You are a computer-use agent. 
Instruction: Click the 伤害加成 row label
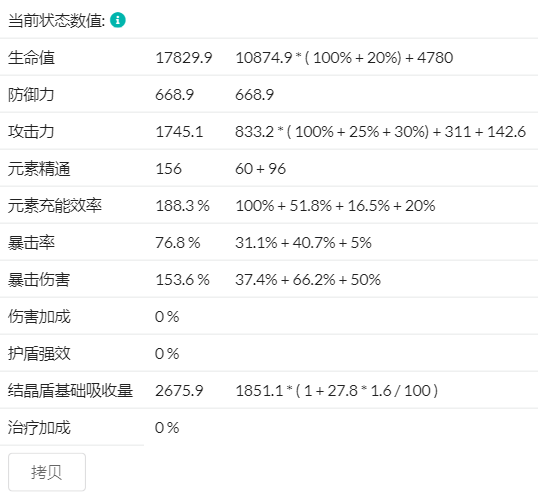[x=39, y=316]
